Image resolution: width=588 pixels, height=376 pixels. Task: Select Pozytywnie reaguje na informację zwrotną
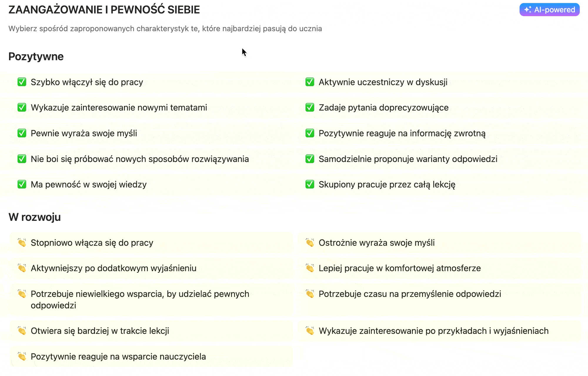(x=441, y=133)
